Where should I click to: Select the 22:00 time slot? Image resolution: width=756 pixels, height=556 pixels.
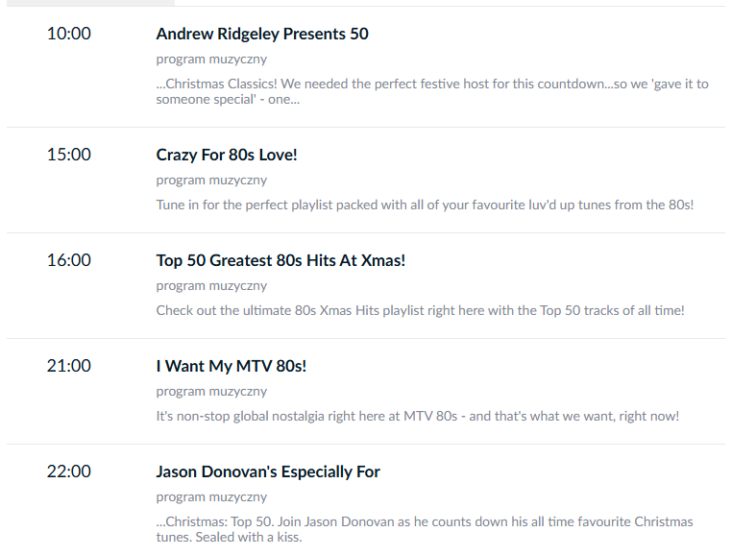[68, 471]
